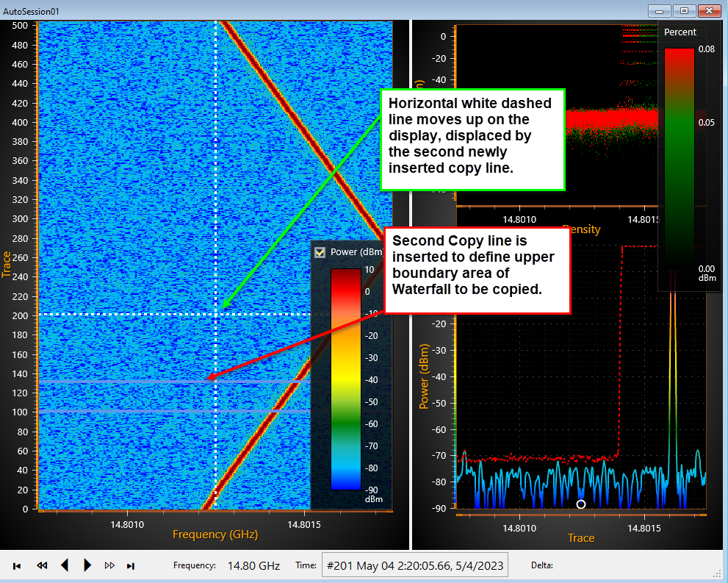Step back one trace with left arrow
Image resolution: width=728 pixels, height=583 pixels.
click(x=65, y=565)
